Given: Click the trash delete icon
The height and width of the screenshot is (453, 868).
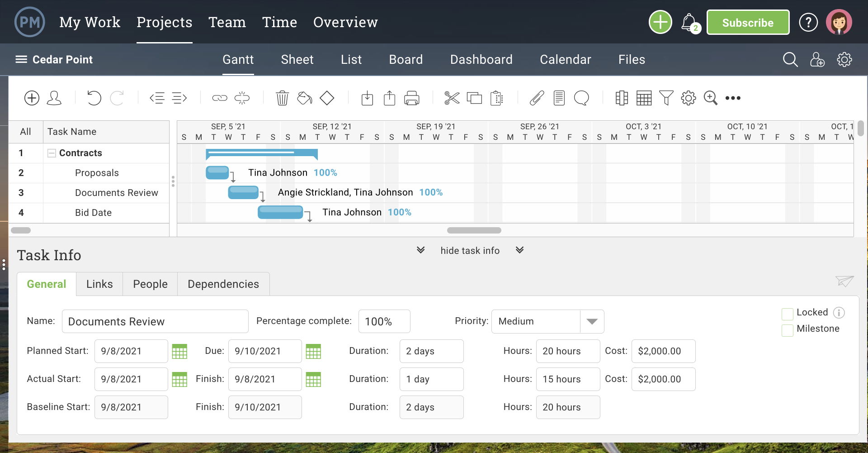Looking at the screenshot, I should click(283, 98).
